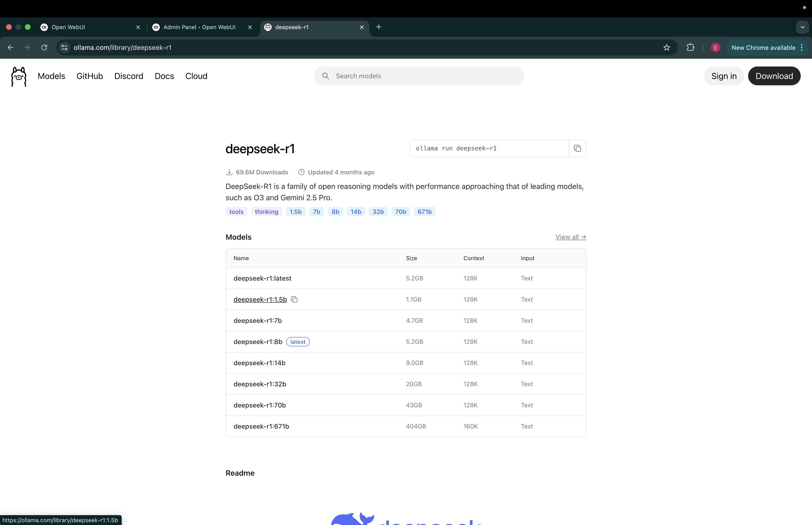
Task: Close the deepseek-r1 tab
Action: (x=362, y=27)
